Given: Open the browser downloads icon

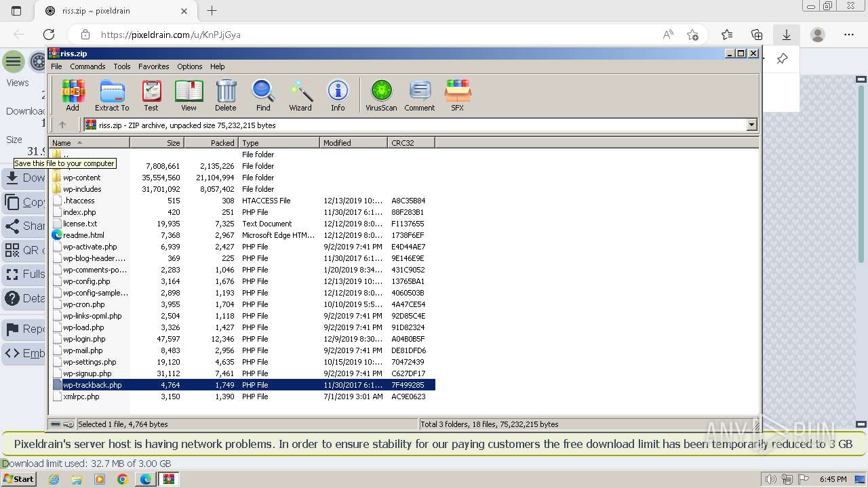Looking at the screenshot, I should [x=787, y=35].
